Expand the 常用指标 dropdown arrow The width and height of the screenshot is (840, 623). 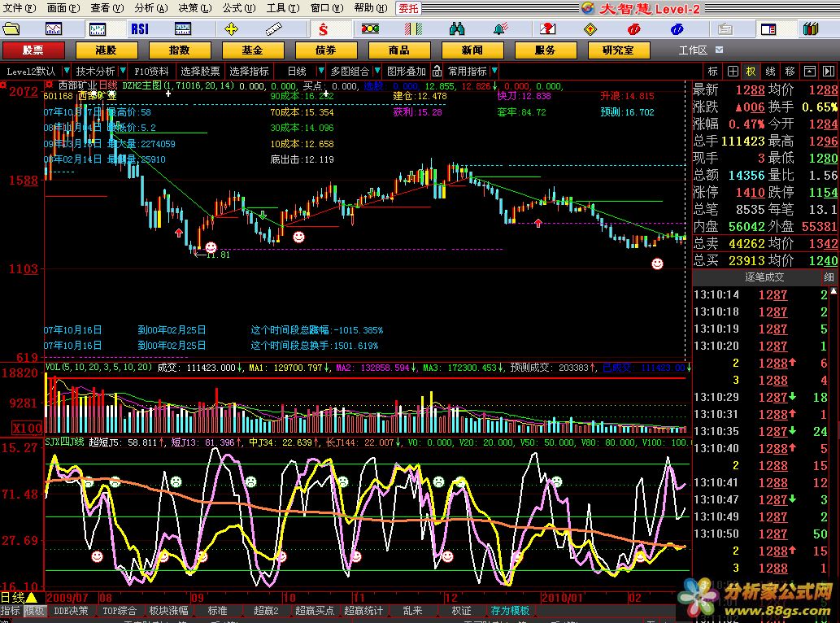pyautogui.click(x=494, y=71)
